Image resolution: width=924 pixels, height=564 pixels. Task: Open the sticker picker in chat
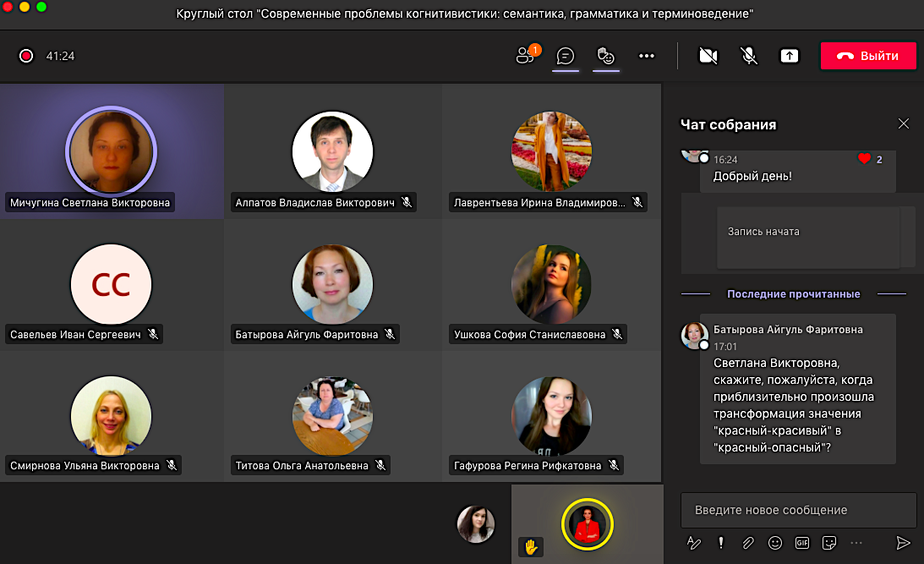click(829, 543)
